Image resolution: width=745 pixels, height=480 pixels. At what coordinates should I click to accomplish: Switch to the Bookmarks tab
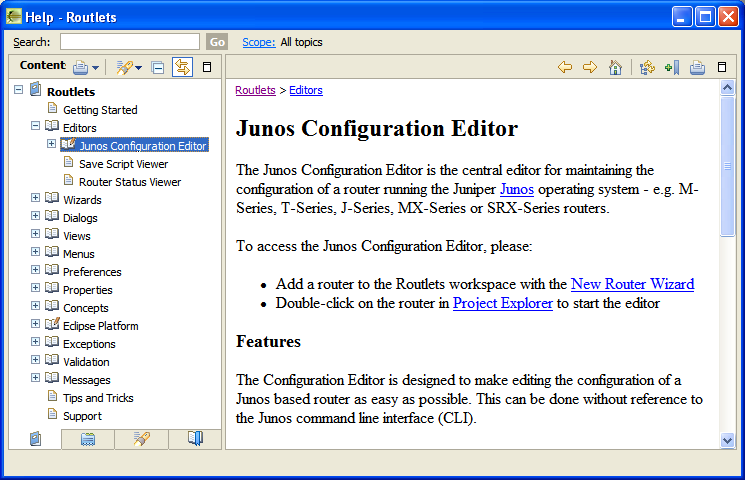[195, 439]
